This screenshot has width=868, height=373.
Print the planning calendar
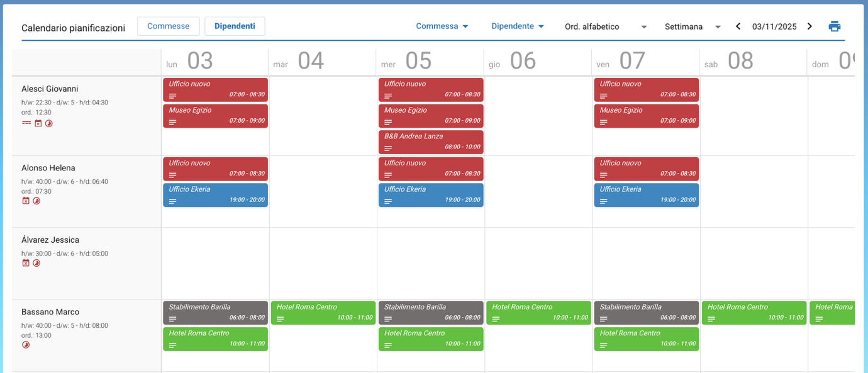(x=834, y=26)
